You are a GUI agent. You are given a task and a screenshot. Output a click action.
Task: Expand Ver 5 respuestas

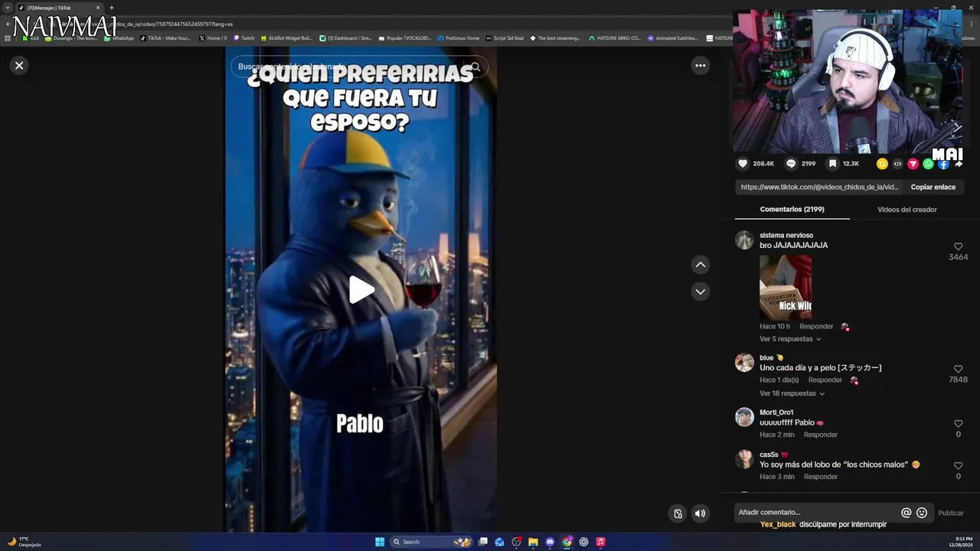tap(790, 339)
